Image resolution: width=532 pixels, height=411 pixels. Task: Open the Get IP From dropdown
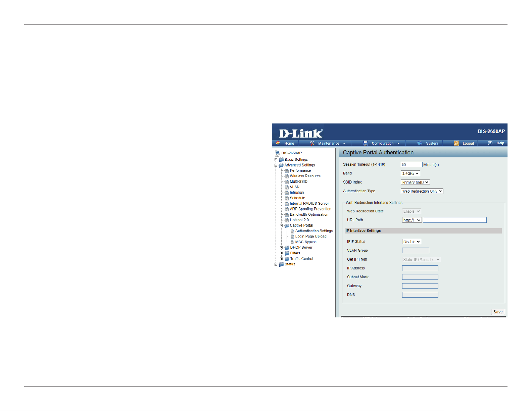coord(422,259)
